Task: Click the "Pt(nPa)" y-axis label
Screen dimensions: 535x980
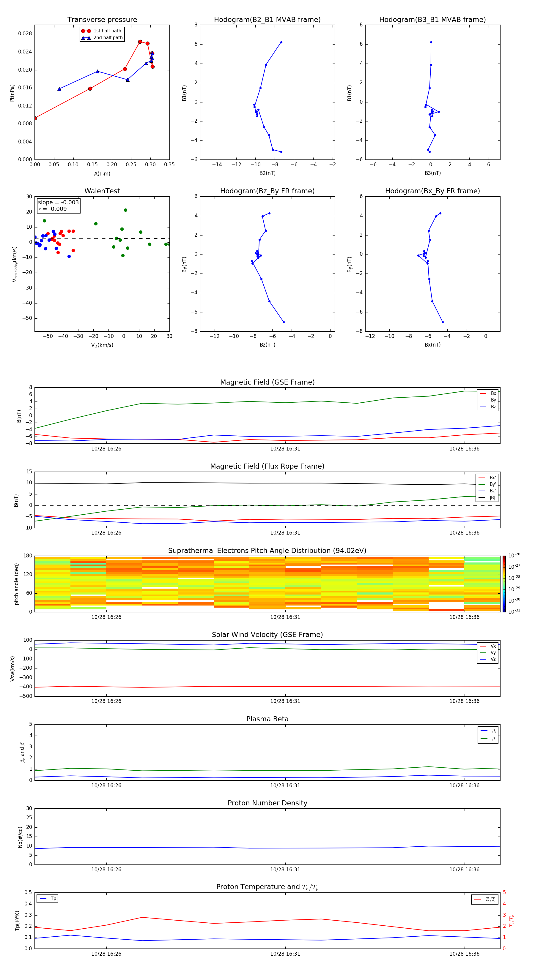Action: coord(12,92)
